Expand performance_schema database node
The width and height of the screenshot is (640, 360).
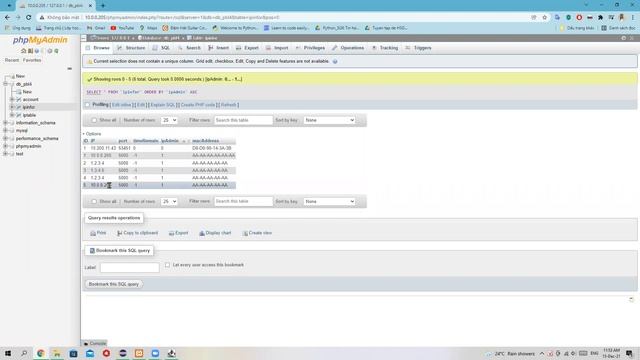6,138
